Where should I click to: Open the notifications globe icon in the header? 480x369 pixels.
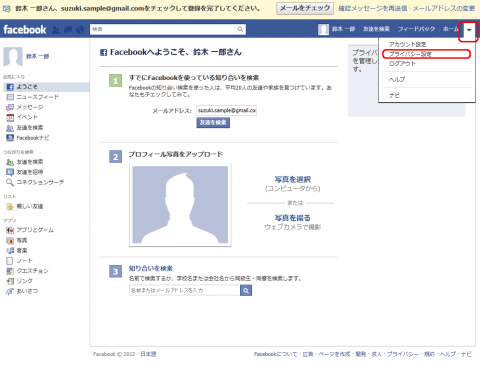[80, 30]
